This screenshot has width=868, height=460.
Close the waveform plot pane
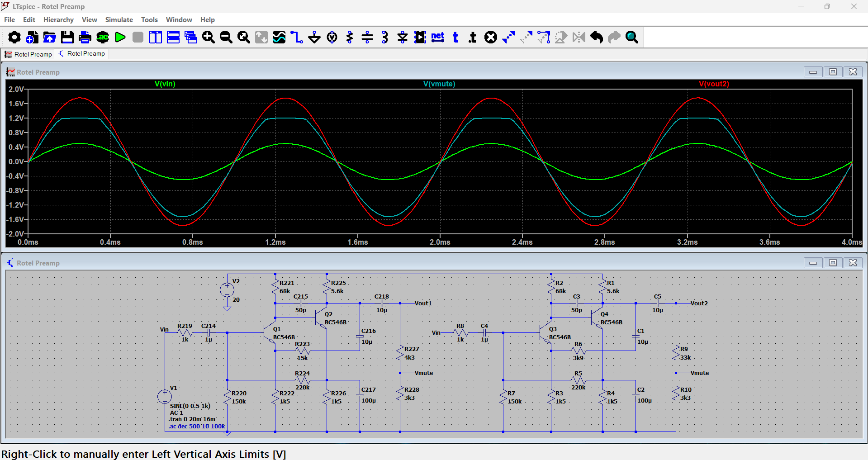[853, 72]
